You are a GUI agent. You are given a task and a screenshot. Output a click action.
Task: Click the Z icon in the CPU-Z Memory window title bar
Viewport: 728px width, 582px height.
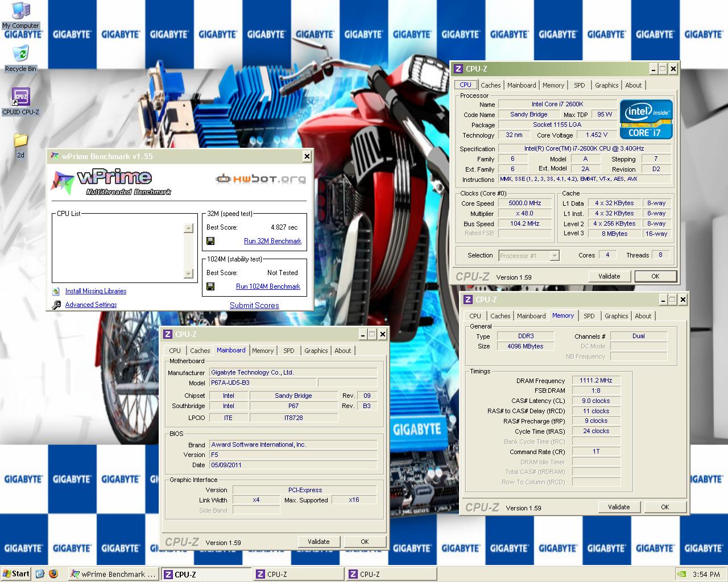click(468, 300)
